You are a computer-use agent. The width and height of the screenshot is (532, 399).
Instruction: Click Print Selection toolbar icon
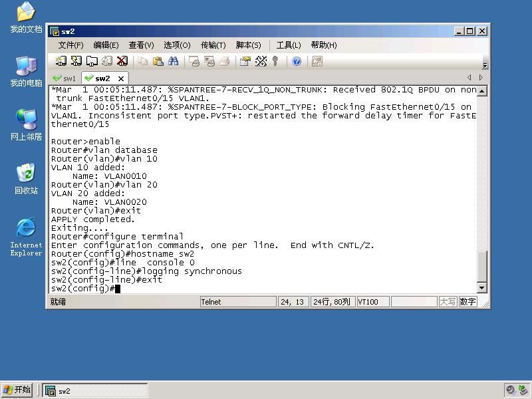click(209, 61)
